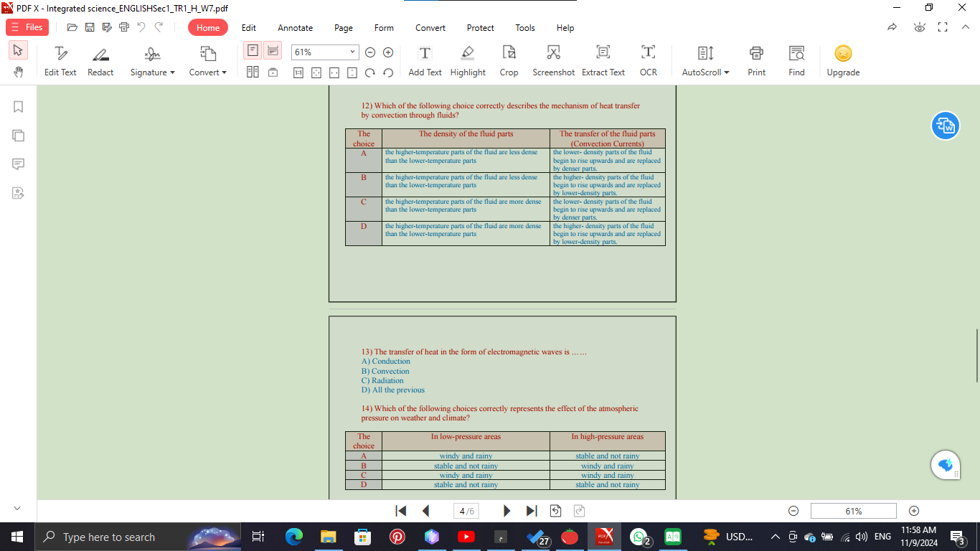Click the Edit Text tool
Screen dimensions: 980x551
click(x=60, y=61)
